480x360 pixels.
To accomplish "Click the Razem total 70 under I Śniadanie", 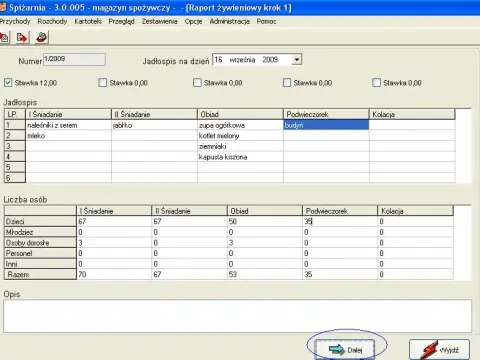I will (x=114, y=274).
